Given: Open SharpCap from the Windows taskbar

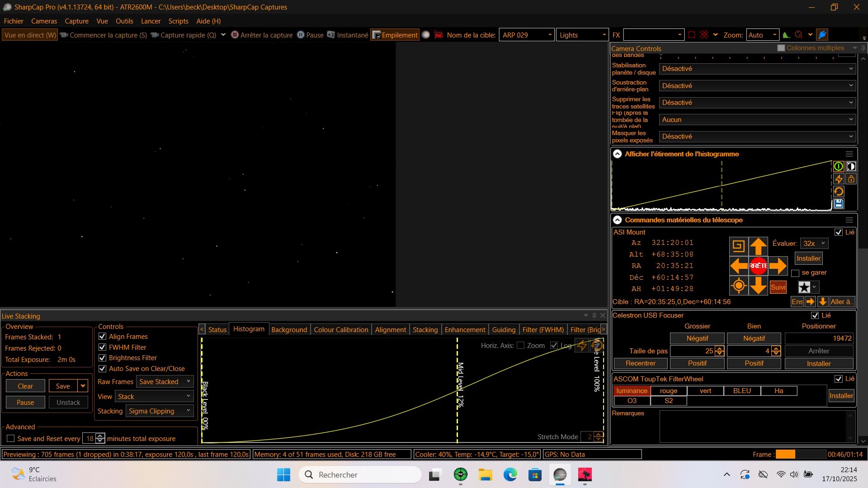Looking at the screenshot, I should (x=560, y=474).
